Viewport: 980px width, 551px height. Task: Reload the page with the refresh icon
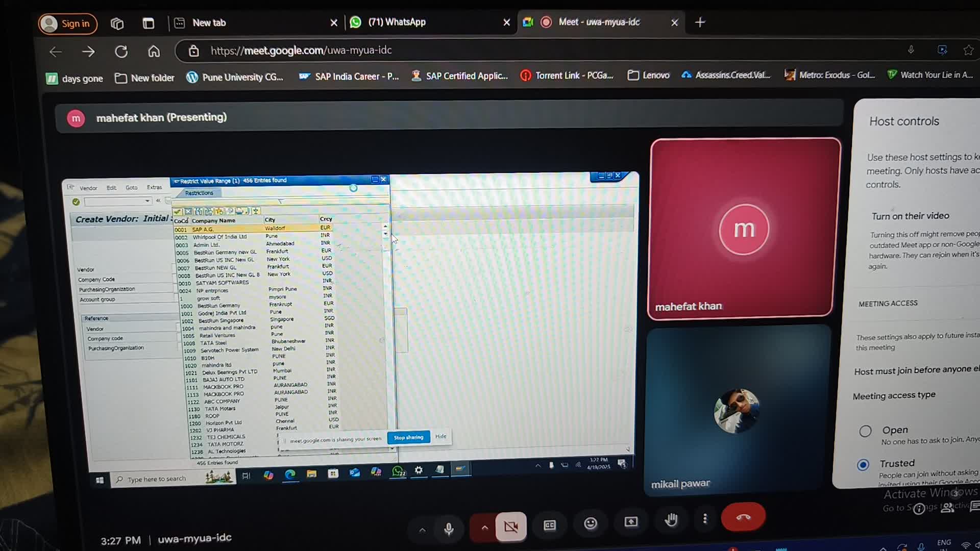point(121,52)
